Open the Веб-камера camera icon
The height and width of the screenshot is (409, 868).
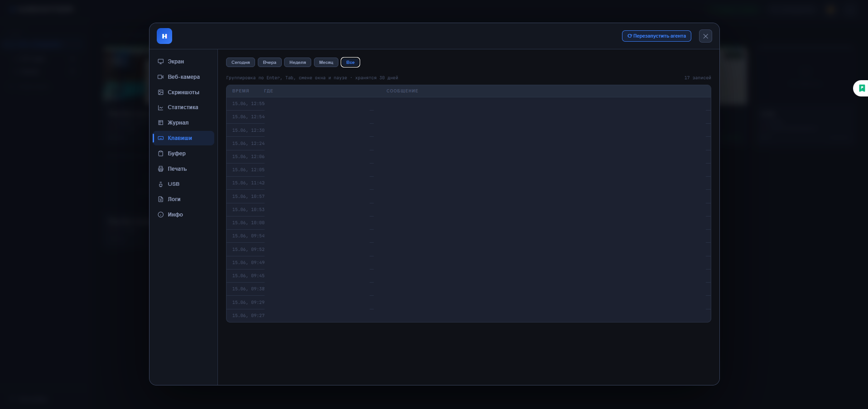coord(160,77)
